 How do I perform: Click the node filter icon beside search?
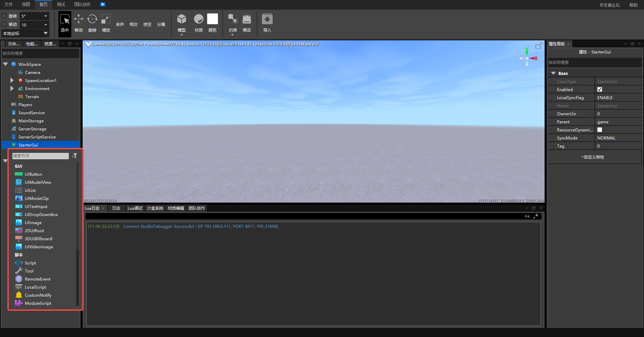point(75,156)
